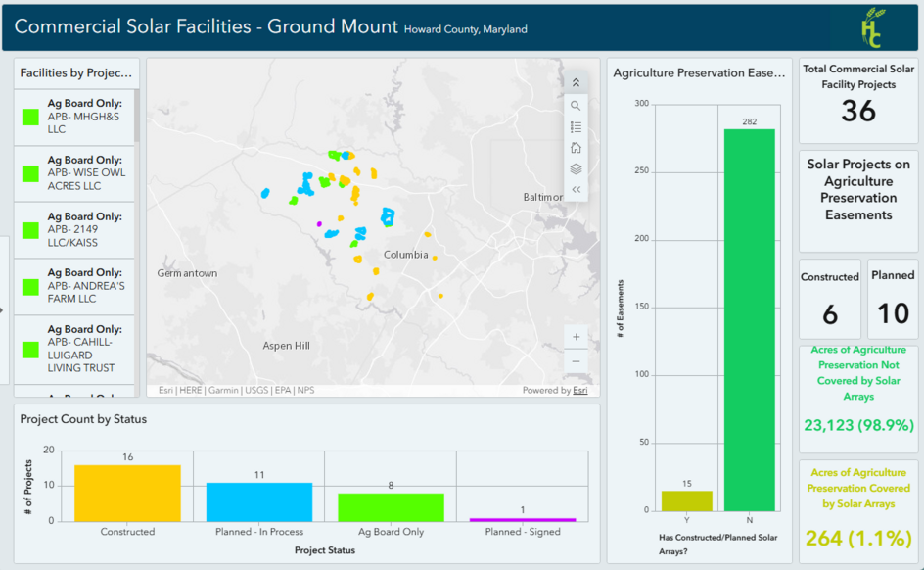Click the Howard County, Maryland subtitle
Viewport: 924px width, 570px height.
[466, 29]
